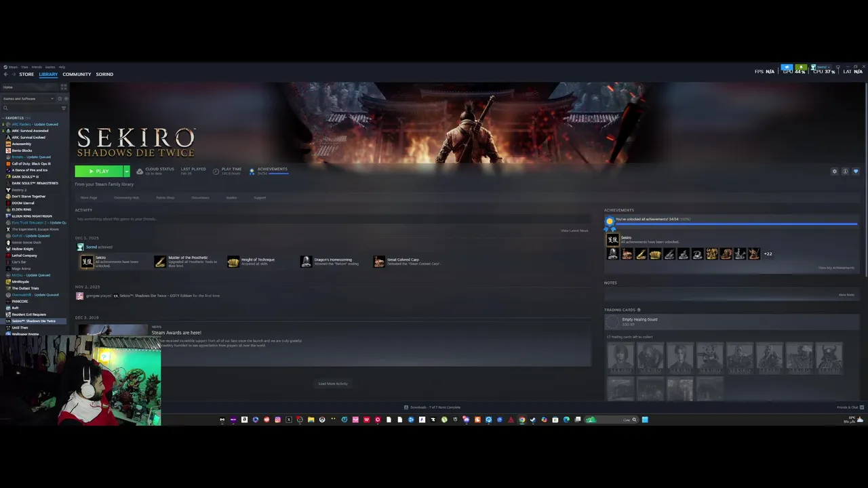Expand the Games and Software filter dropdown
Image resolution: width=868 pixels, height=488 pixels.
click(x=28, y=99)
